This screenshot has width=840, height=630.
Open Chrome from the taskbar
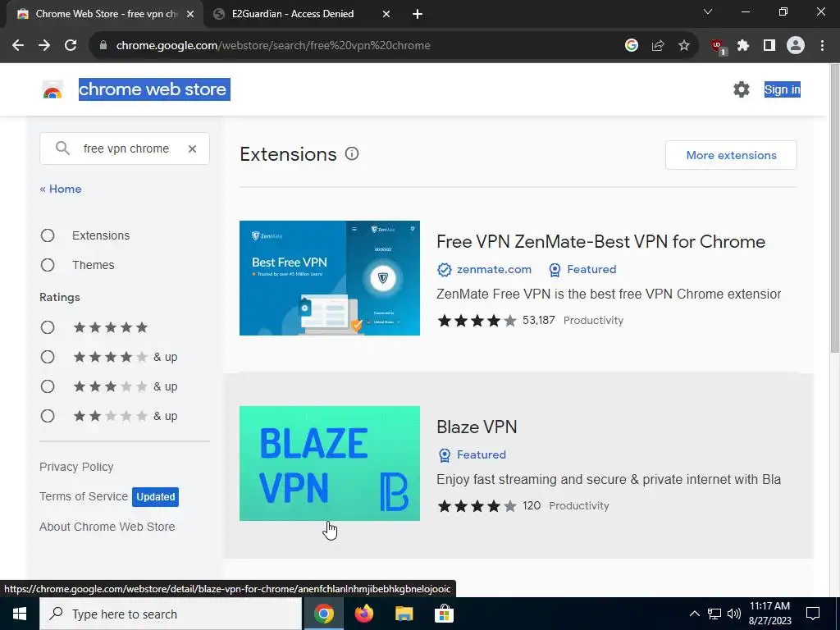pyautogui.click(x=323, y=614)
